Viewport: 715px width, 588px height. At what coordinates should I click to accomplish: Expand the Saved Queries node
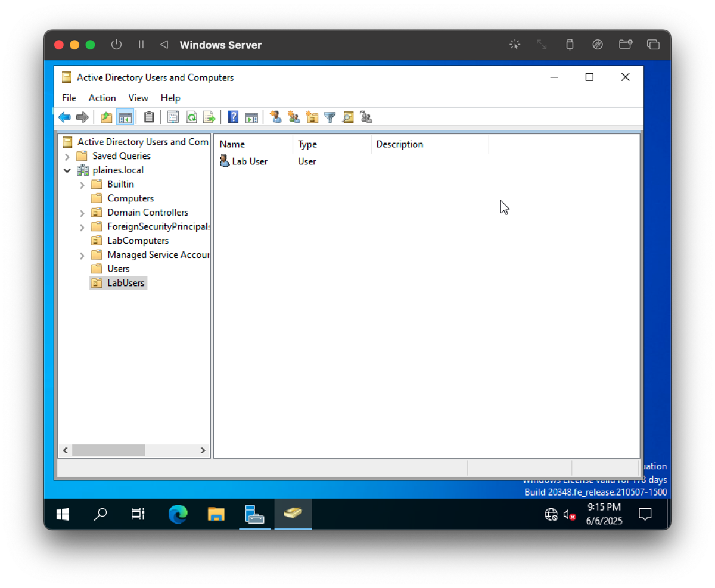[x=67, y=156]
